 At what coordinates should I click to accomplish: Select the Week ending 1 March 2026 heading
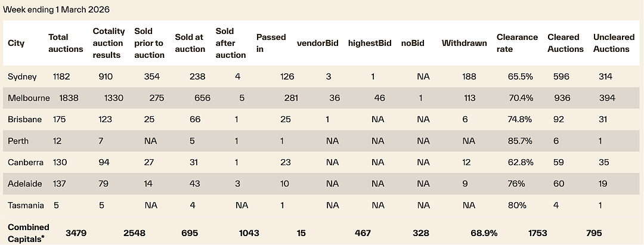(56, 10)
